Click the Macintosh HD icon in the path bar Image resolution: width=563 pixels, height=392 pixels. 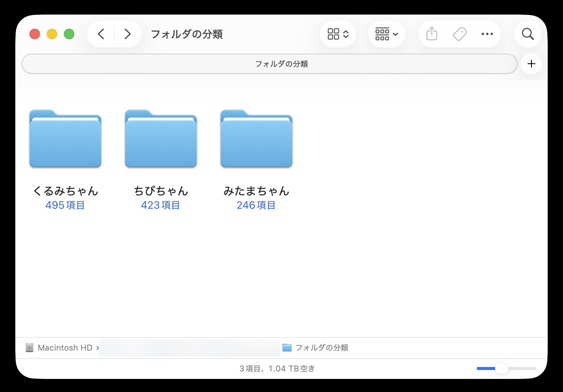click(x=29, y=348)
